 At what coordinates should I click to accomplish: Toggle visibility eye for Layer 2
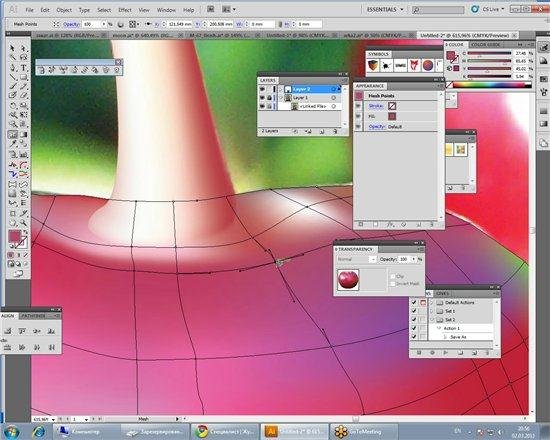pyautogui.click(x=262, y=89)
